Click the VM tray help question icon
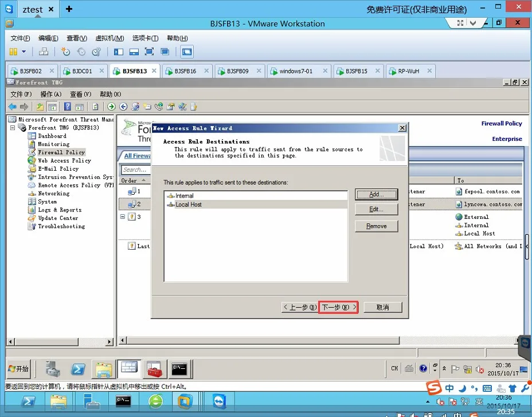Screen dimensions: 532x417 pyautogui.click(x=423, y=368)
